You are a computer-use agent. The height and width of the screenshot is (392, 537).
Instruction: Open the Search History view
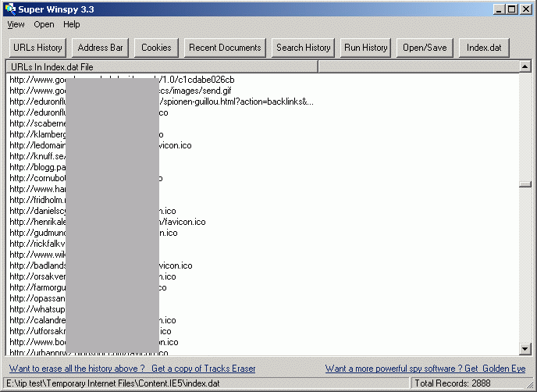click(x=303, y=48)
